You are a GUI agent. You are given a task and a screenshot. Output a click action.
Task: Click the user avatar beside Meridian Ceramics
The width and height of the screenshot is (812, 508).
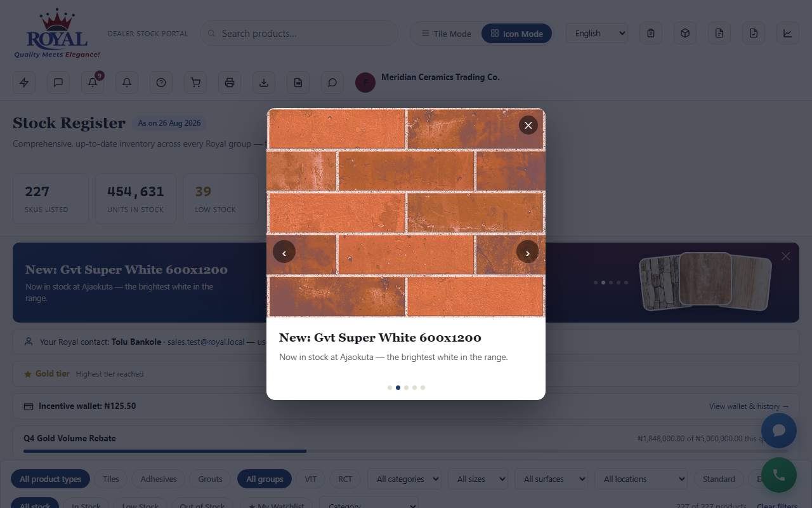coord(365,83)
